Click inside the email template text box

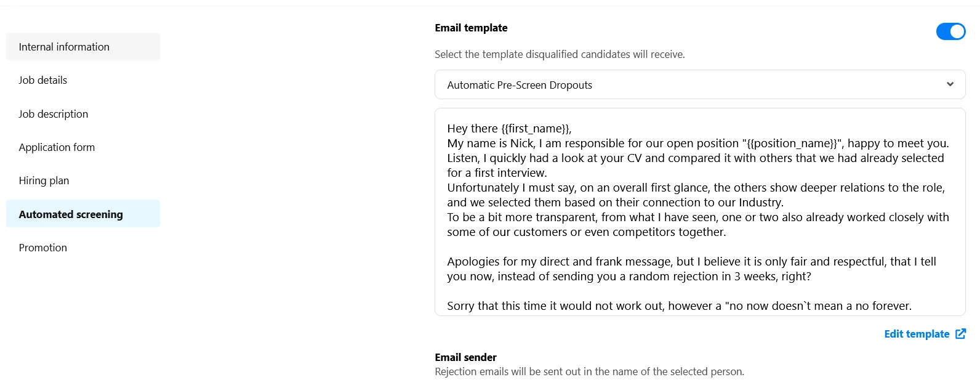click(x=700, y=212)
